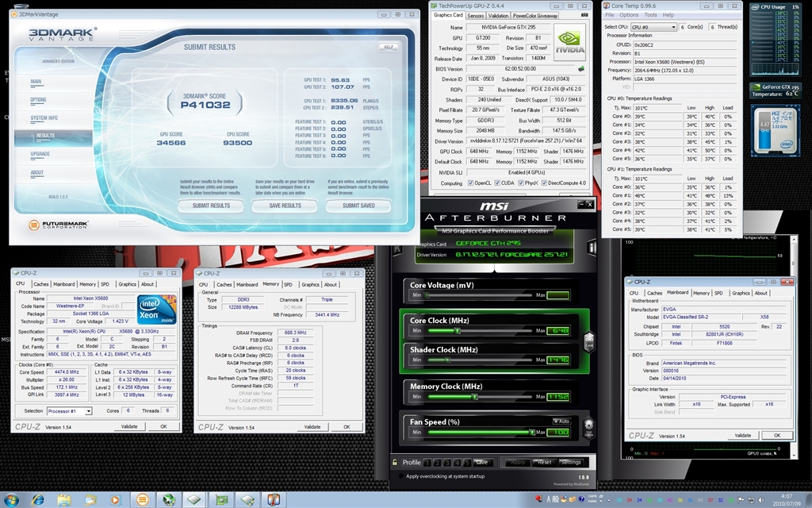Toggle Link between core and shader clocks
The height and width of the screenshot is (508, 812).
(x=588, y=342)
